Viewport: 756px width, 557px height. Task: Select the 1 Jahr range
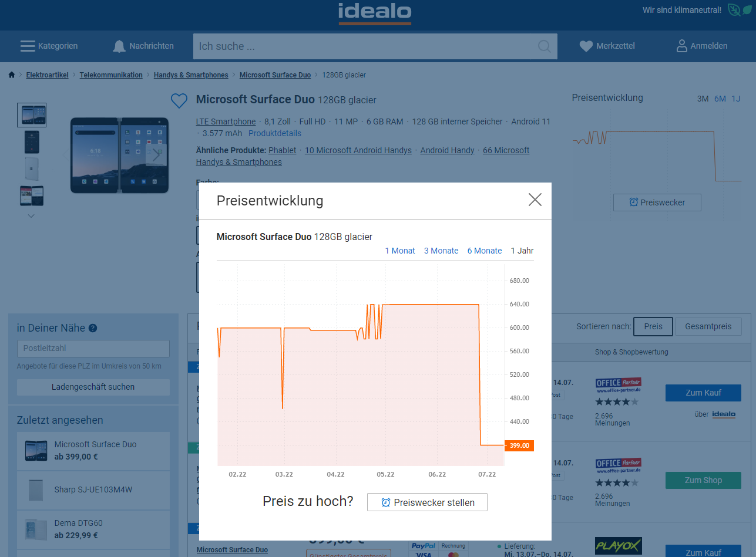click(x=522, y=251)
